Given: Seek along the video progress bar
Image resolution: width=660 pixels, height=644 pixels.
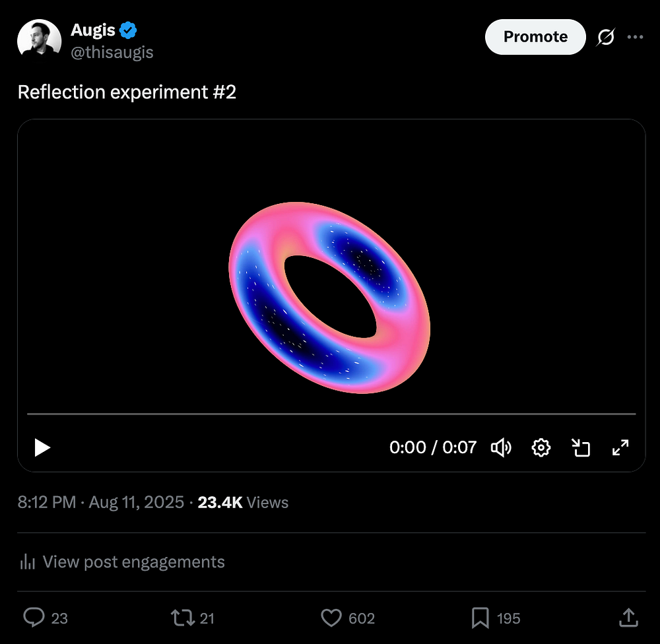Looking at the screenshot, I should click(331, 414).
